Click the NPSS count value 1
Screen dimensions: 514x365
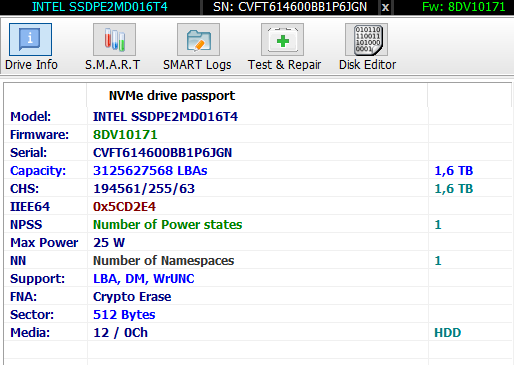[438, 225]
